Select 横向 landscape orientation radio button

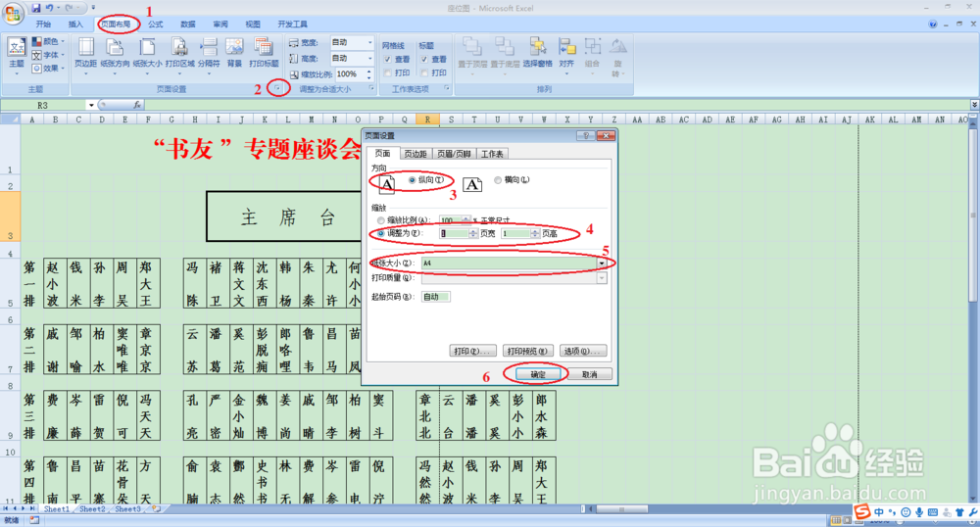tap(498, 180)
